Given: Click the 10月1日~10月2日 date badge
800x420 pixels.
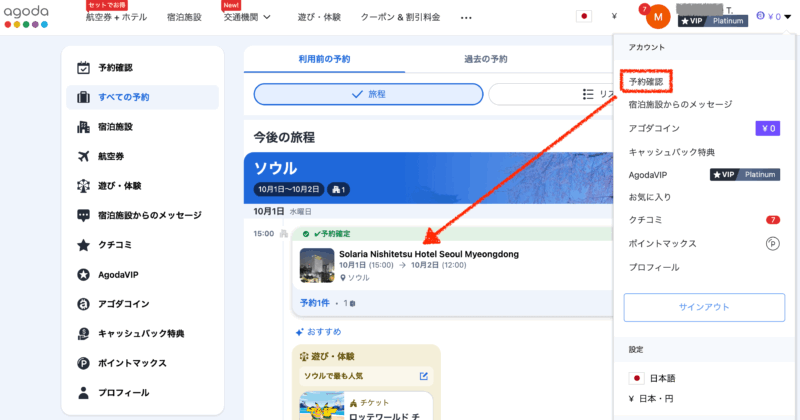Looking at the screenshot, I should [x=288, y=189].
